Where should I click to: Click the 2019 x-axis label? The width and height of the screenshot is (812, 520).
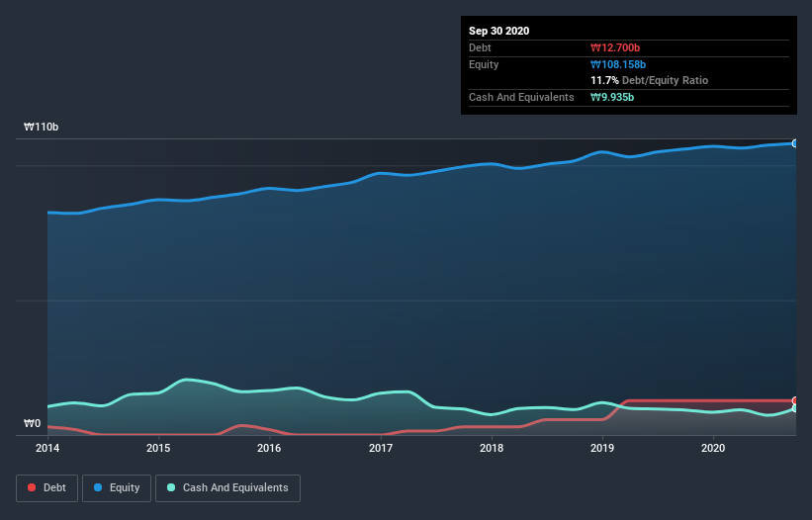pyautogui.click(x=602, y=448)
